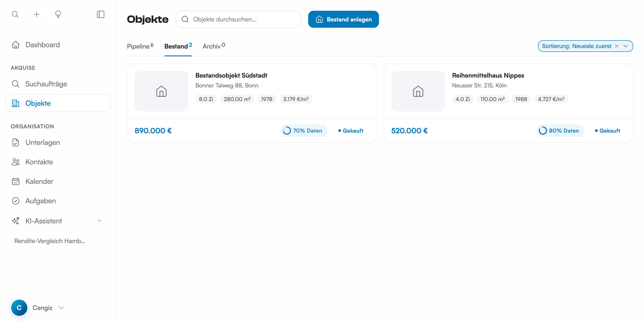644x322 pixels.
Task: Open the Unterlagen documents section
Action: 42,142
